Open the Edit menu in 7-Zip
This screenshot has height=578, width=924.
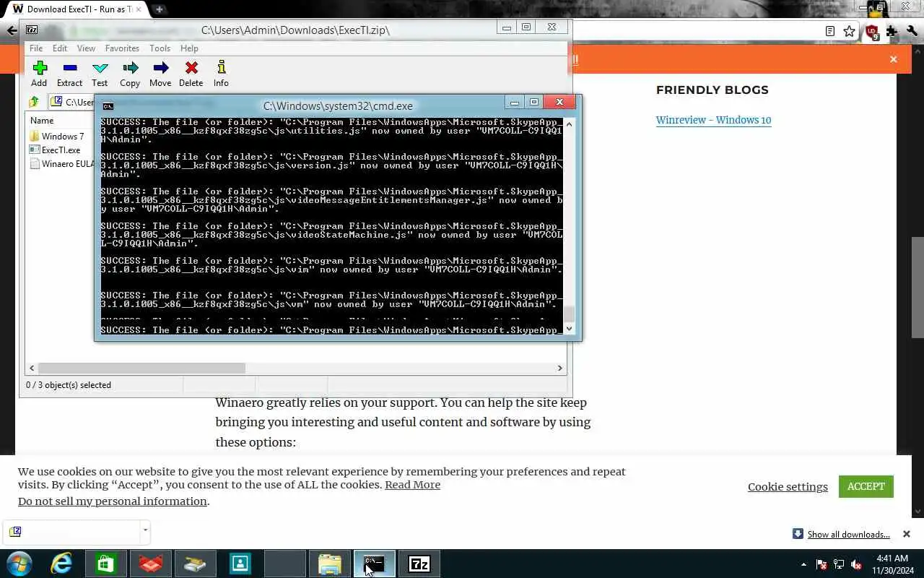pos(60,48)
